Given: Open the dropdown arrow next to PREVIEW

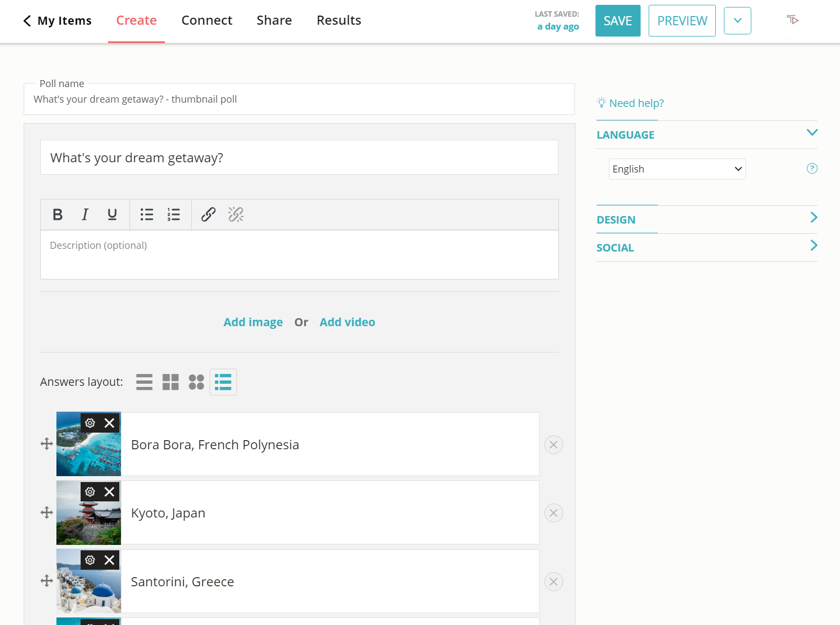Looking at the screenshot, I should (737, 20).
